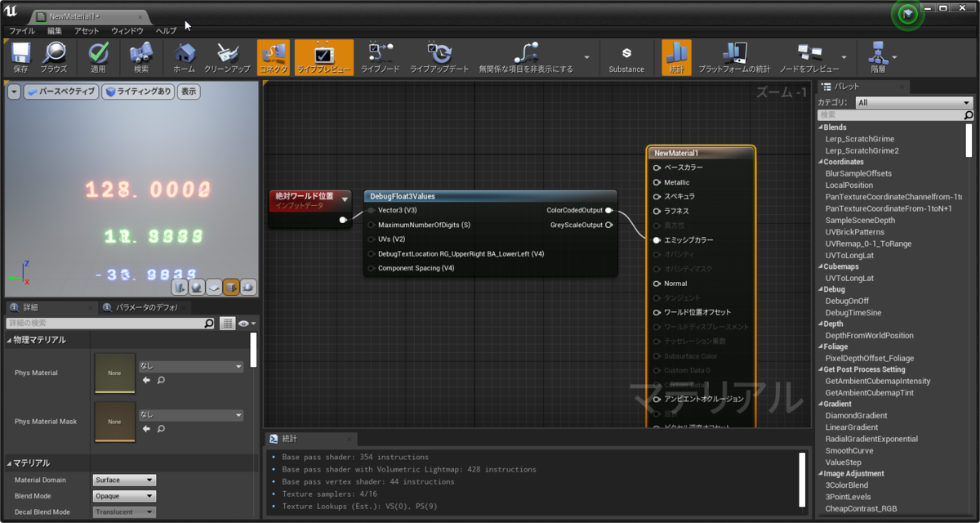Switch to the パラメータのデフォルト tab
The image size is (980, 523).
click(144, 308)
